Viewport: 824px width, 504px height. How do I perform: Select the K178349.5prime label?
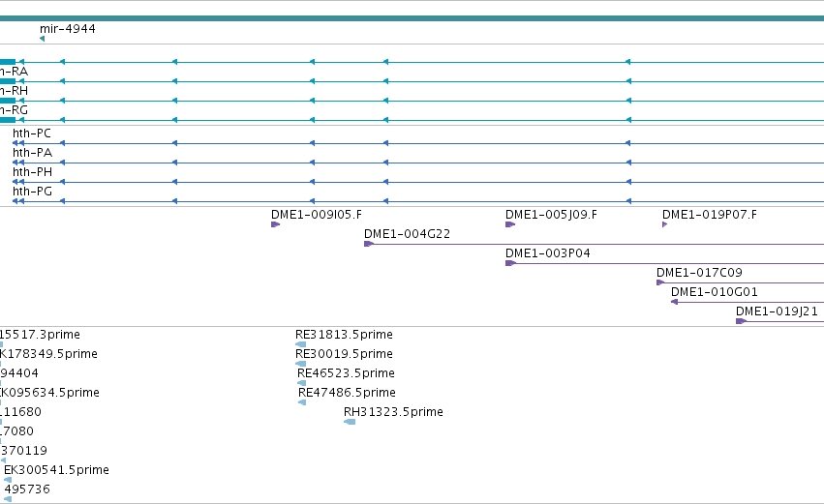[48, 354]
